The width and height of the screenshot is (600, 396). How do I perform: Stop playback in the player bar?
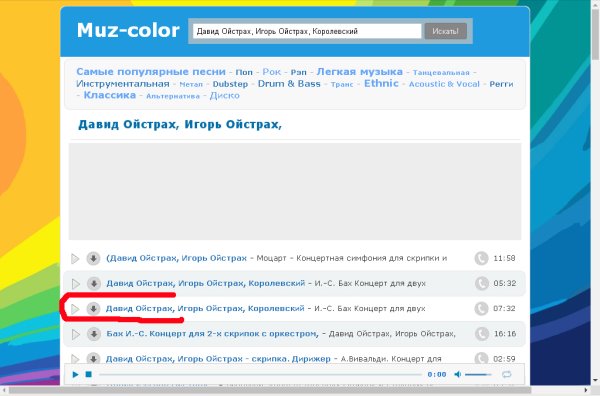click(88, 374)
